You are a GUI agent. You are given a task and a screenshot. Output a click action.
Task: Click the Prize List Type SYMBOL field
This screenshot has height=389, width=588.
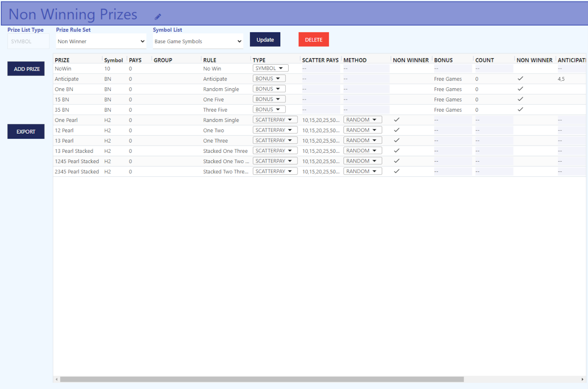tap(28, 42)
